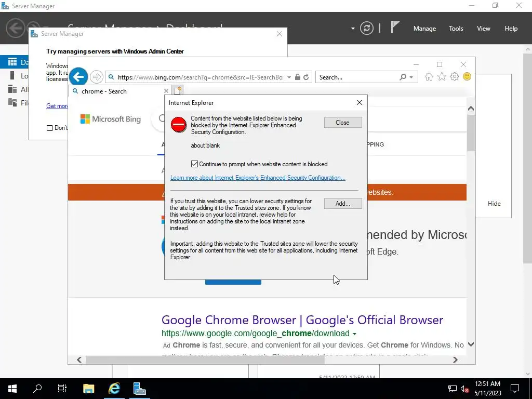
Task: Switch to Server Manager taskbar icon
Action: [x=139, y=389]
